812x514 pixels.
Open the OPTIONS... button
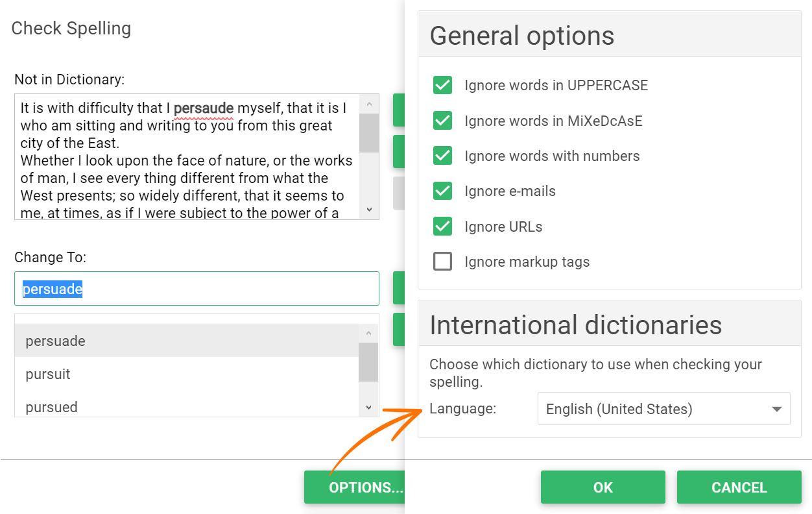coord(355,487)
